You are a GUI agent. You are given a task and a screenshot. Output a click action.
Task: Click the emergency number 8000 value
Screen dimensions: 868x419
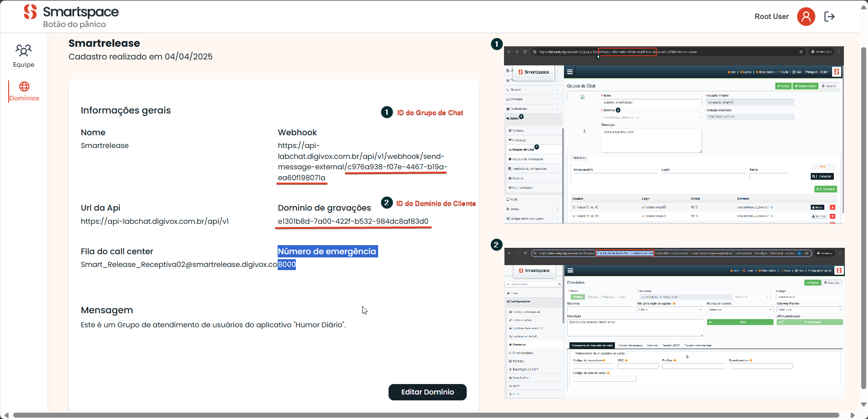pyautogui.click(x=287, y=265)
